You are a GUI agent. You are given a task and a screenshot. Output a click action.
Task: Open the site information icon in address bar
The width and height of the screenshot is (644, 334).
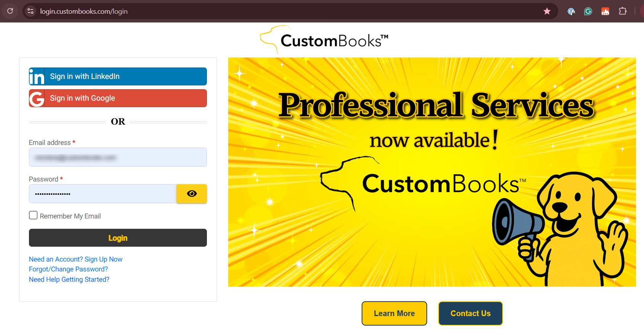[30, 11]
